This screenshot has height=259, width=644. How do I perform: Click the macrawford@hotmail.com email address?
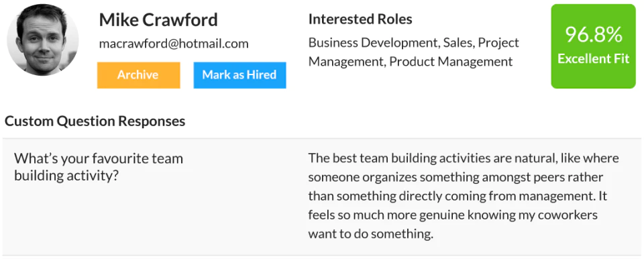174,44
